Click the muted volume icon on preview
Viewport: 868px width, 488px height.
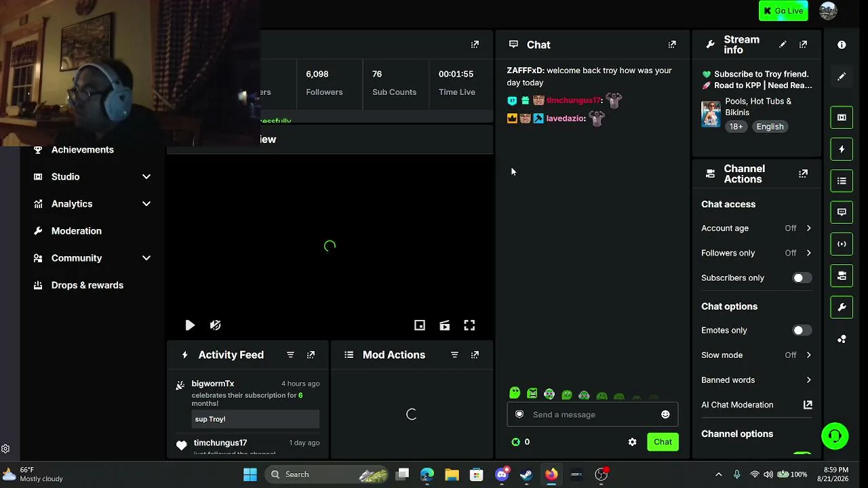215,325
